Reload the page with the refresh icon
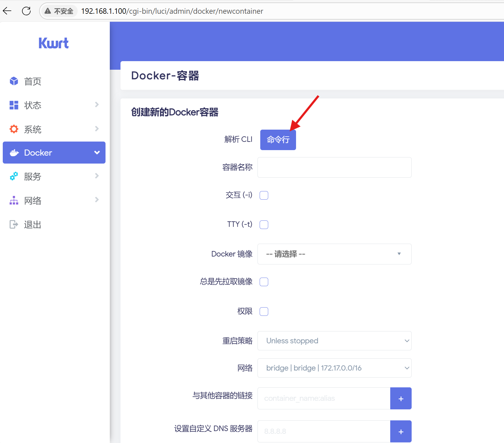The width and height of the screenshot is (504, 443). [x=26, y=11]
